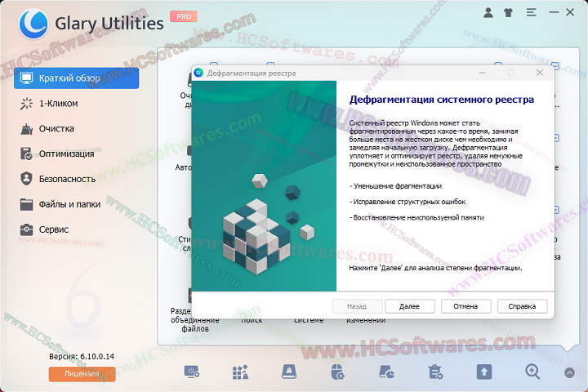Click Восстановление неиспользуемой памяти bullet
The width and height of the screenshot is (588, 392).
point(416,217)
